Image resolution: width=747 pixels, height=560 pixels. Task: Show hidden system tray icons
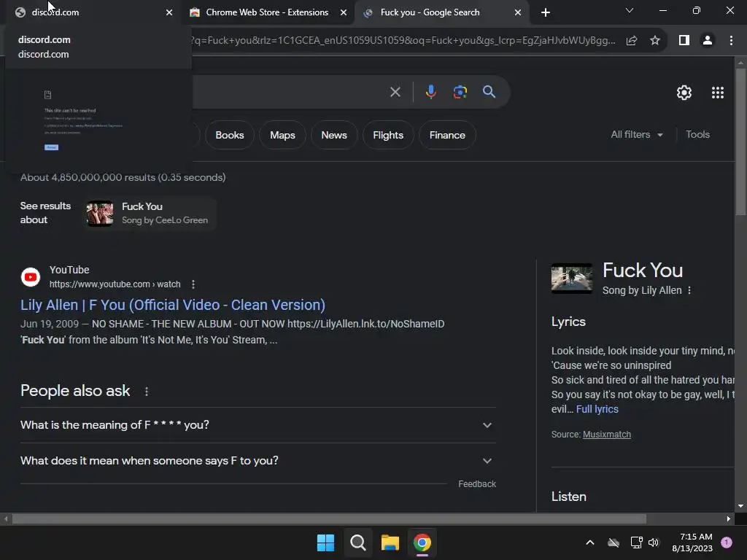point(589,542)
